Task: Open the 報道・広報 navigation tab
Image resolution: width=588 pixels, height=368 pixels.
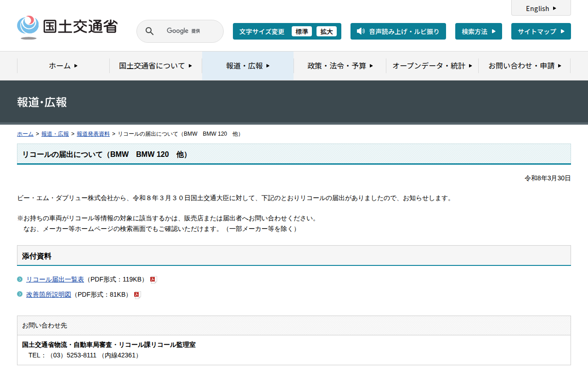Action: click(248, 66)
